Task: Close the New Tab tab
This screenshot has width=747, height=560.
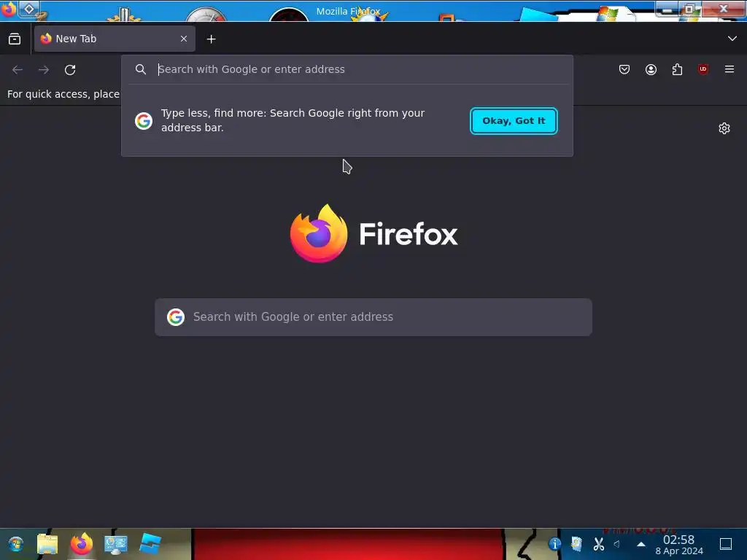Action: [x=184, y=39]
